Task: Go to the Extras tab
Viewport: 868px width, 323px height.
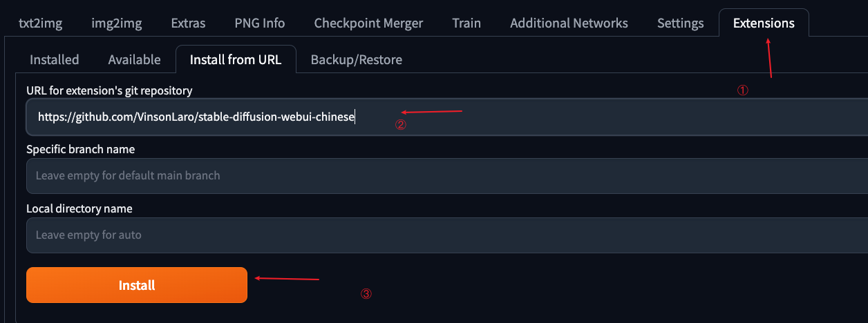Action: [x=188, y=23]
